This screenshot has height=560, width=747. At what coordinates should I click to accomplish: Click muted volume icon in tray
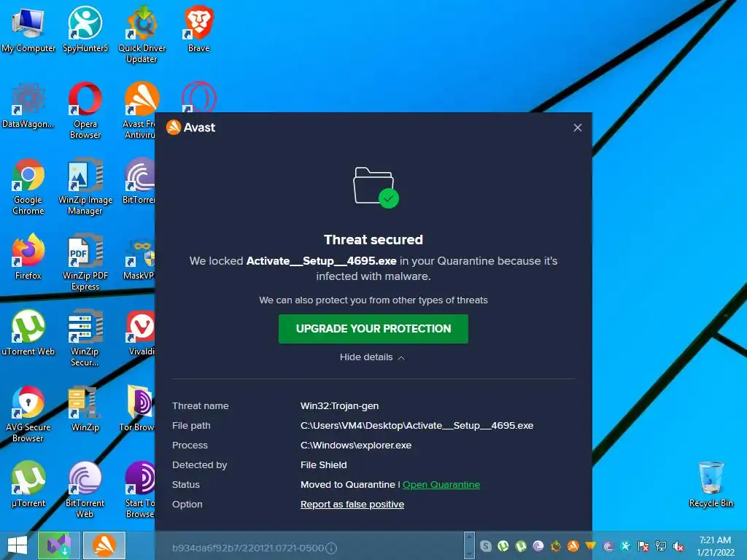pos(678,546)
